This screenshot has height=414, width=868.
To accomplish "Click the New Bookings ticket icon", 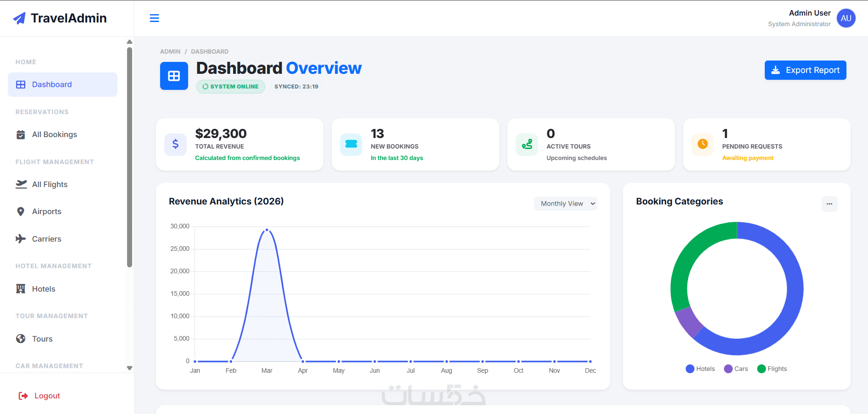I will point(351,144).
